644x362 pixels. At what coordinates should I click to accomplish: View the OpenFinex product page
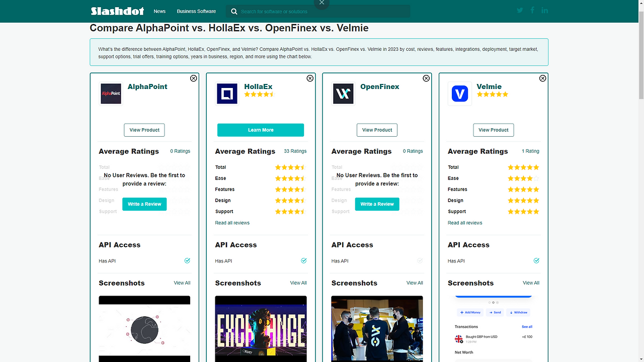[x=377, y=130]
